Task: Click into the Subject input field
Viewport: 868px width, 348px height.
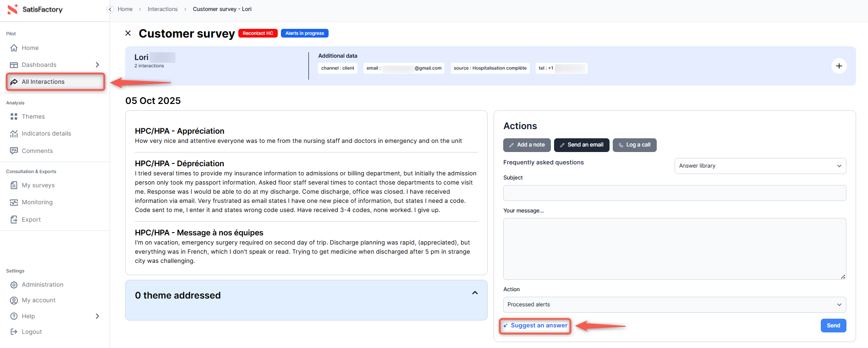Action: pos(674,193)
